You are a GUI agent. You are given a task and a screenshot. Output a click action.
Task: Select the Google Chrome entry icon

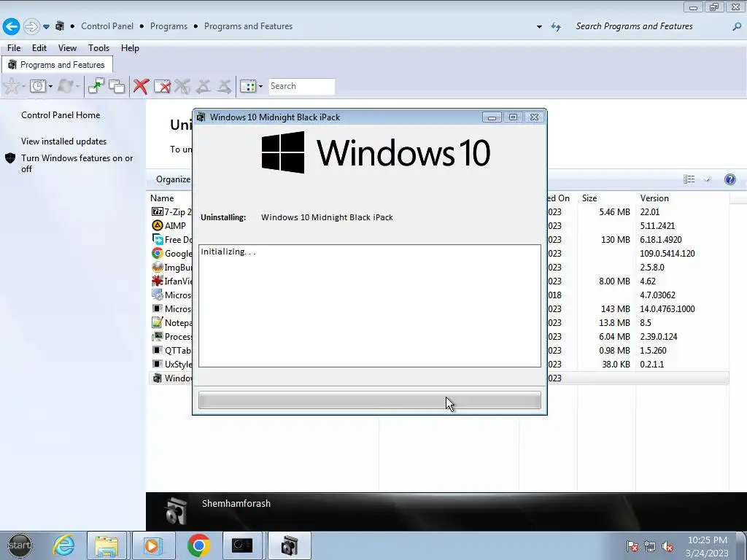pyautogui.click(x=158, y=253)
